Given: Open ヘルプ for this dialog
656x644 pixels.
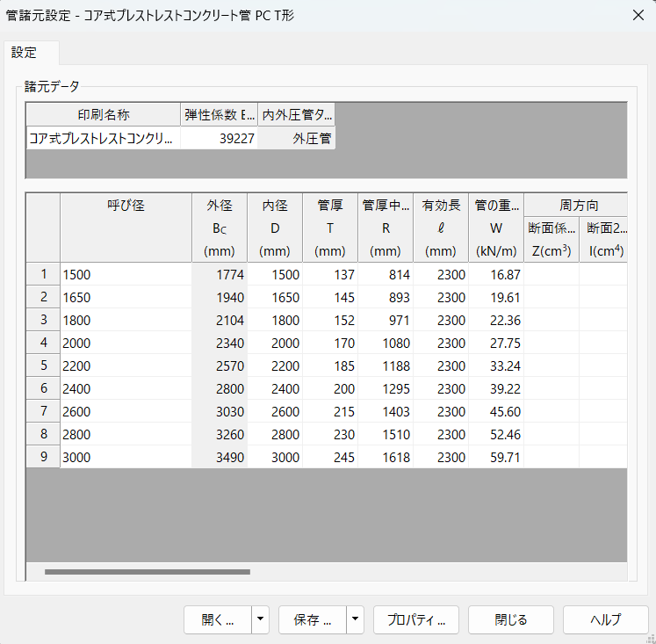Looking at the screenshot, I should pyautogui.click(x=605, y=619).
